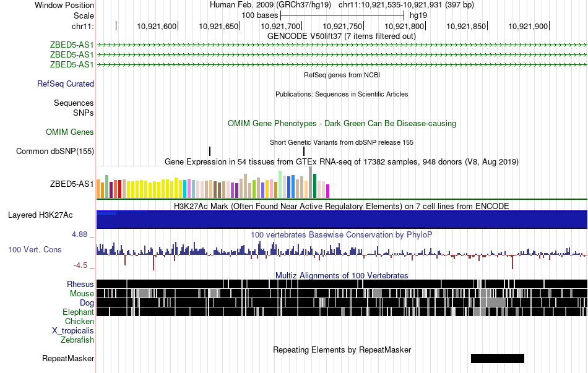
Task: Open the H3K27Ac Mark on 7 cell lines title
Action: 342,206
